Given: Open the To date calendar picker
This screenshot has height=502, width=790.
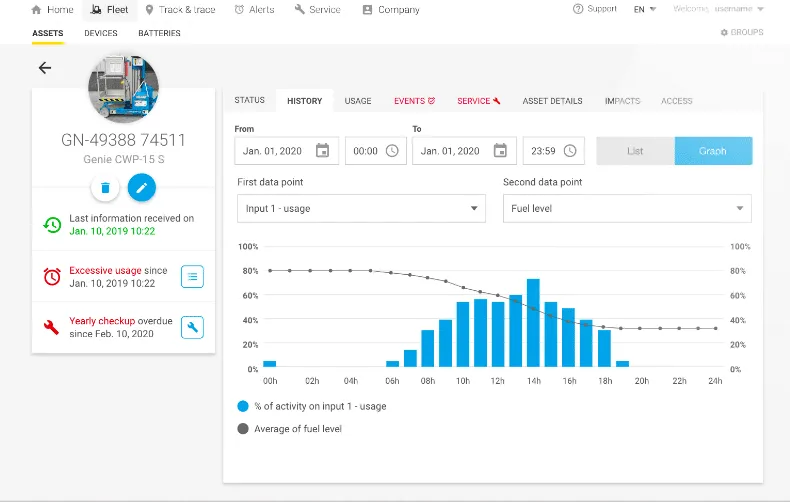Looking at the screenshot, I should point(500,151).
